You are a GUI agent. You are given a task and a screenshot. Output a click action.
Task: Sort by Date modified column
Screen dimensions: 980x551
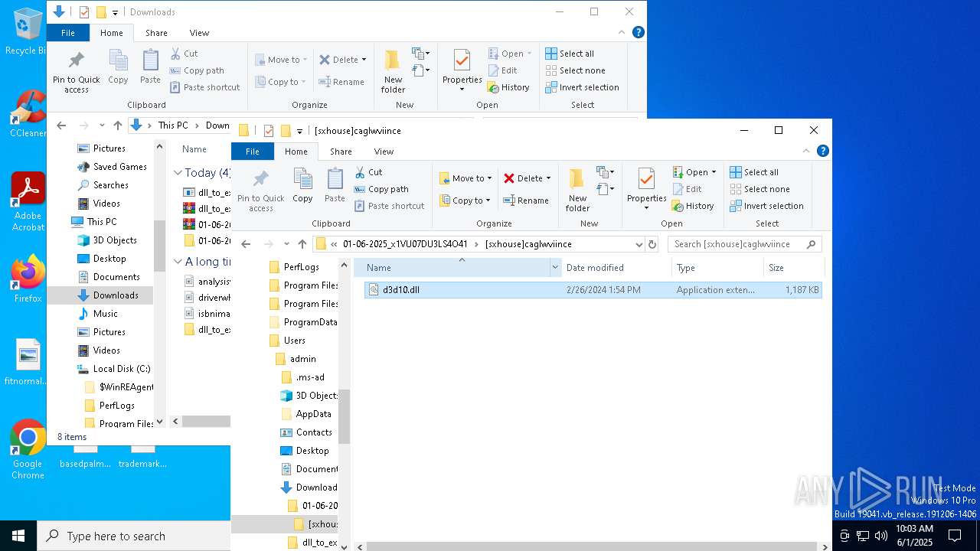coord(616,268)
